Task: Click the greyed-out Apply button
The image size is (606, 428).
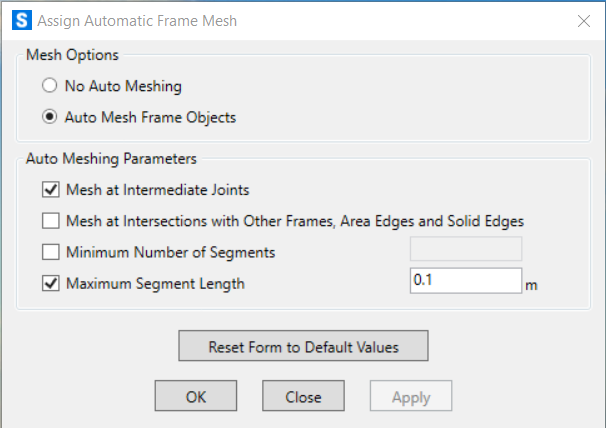Action: [411, 396]
